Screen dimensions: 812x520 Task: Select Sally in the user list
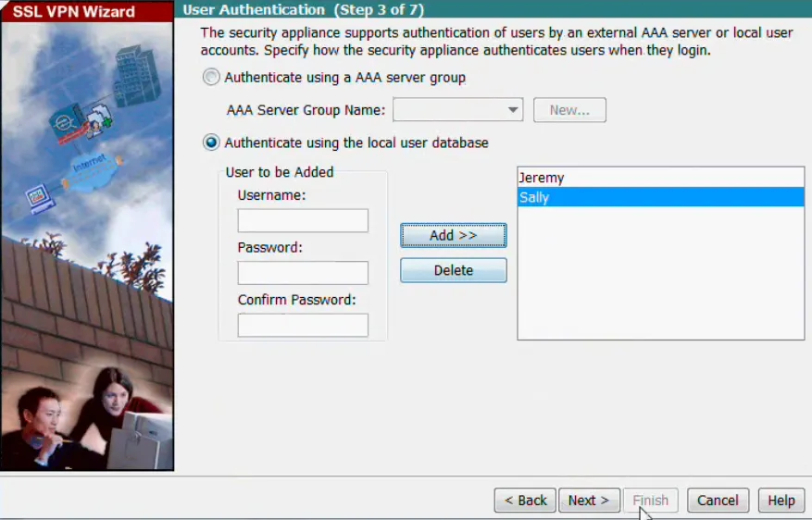[661, 197]
